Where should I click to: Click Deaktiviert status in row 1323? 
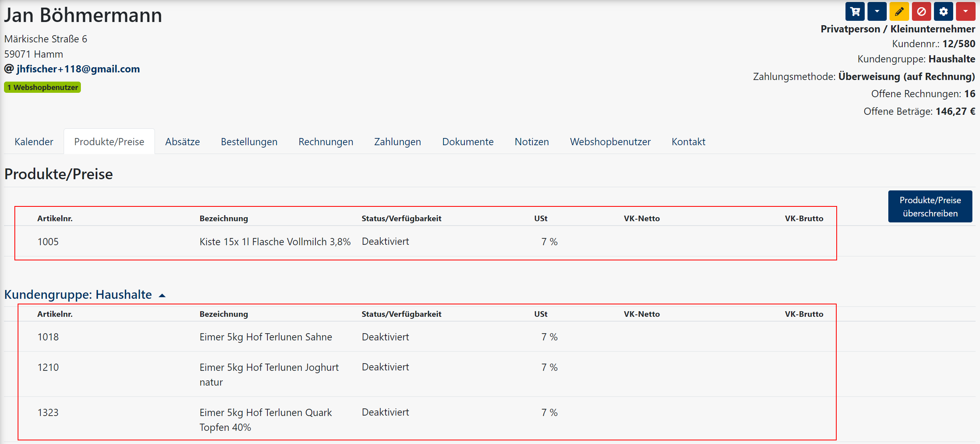tap(386, 412)
